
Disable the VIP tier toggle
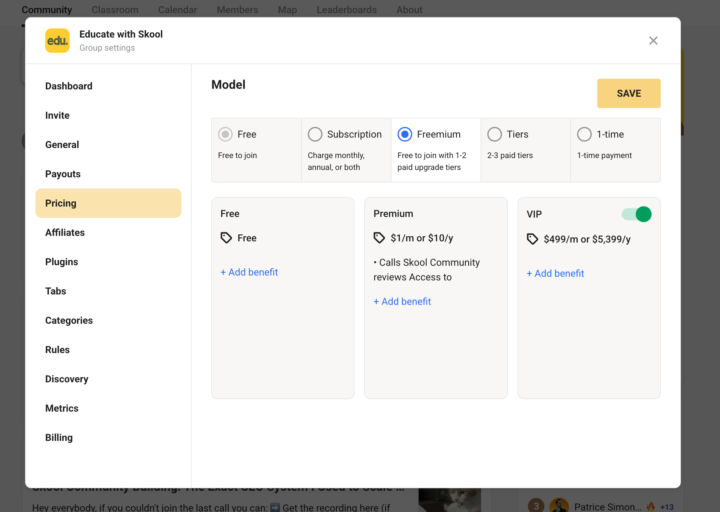[636, 214]
